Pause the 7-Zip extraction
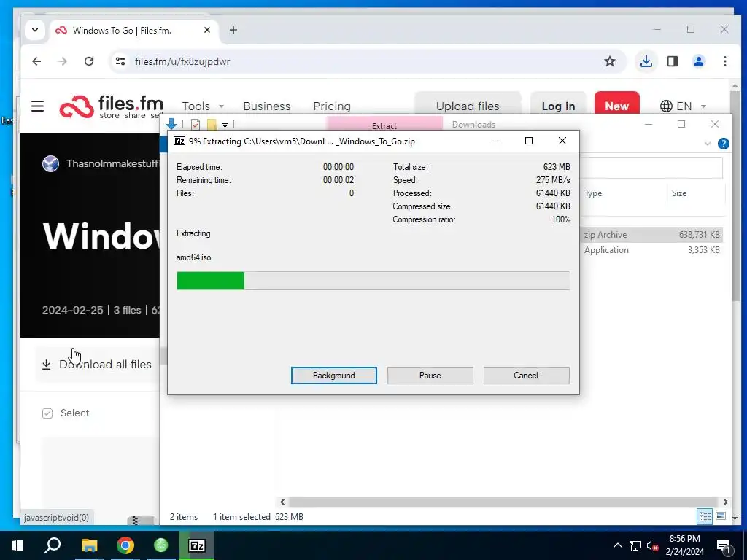This screenshot has height=560, width=747. 430,376
